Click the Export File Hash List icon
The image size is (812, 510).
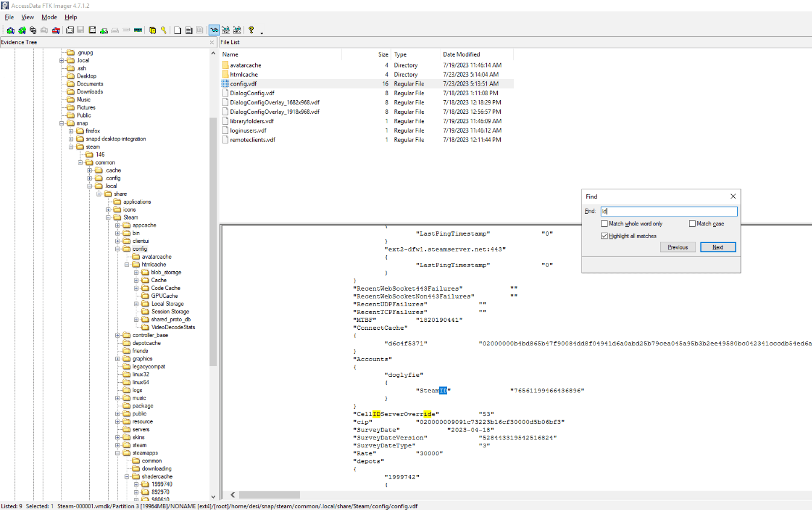click(x=188, y=30)
